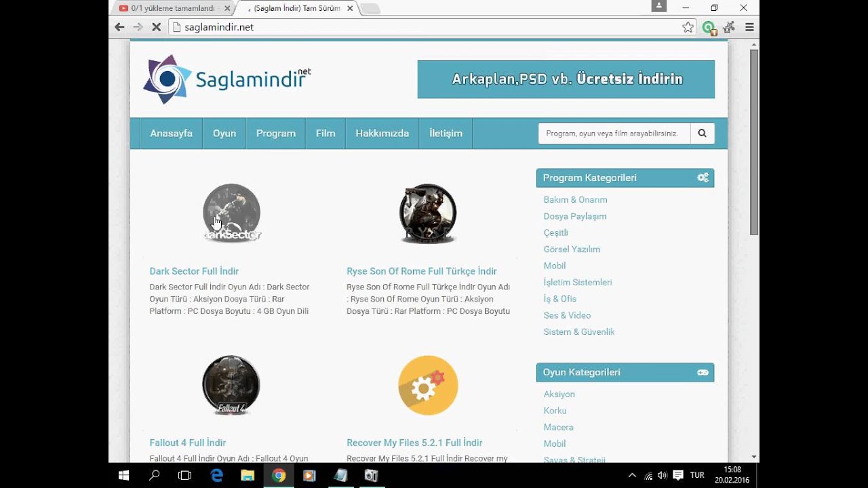Open a new tab button
This screenshot has height=488, width=868.
370,8
